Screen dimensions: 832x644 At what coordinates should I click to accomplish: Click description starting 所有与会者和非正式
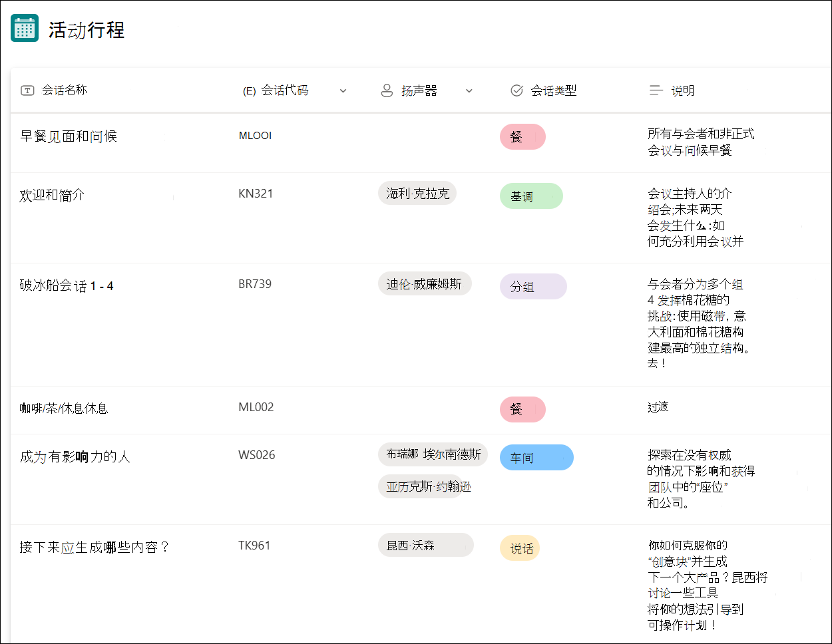pyautogui.click(x=701, y=142)
